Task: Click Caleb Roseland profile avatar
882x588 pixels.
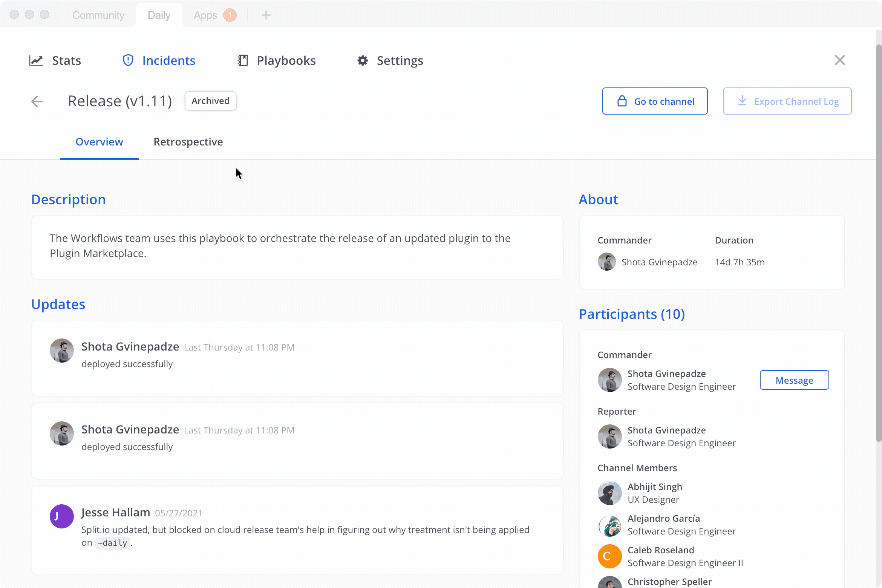Action: point(609,556)
